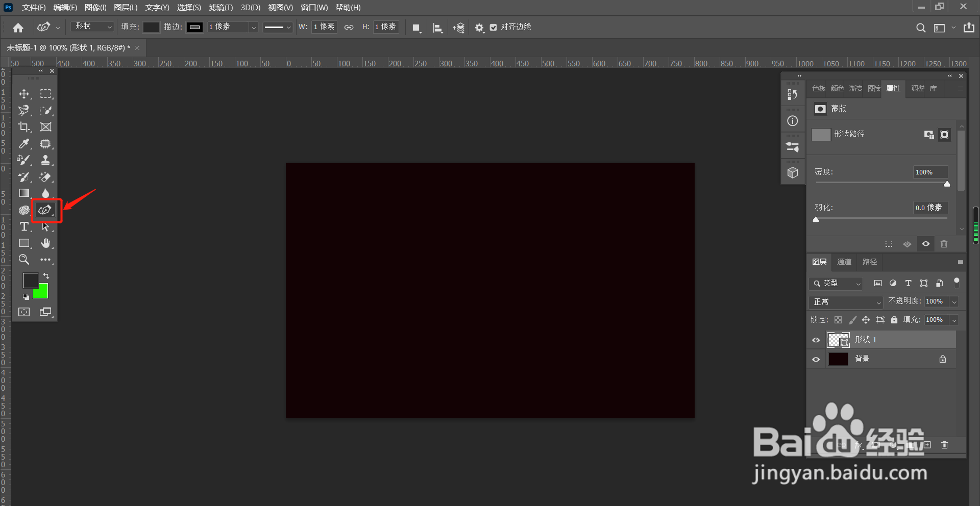Open the Edit Toolbar three-dots menu

[46, 260]
